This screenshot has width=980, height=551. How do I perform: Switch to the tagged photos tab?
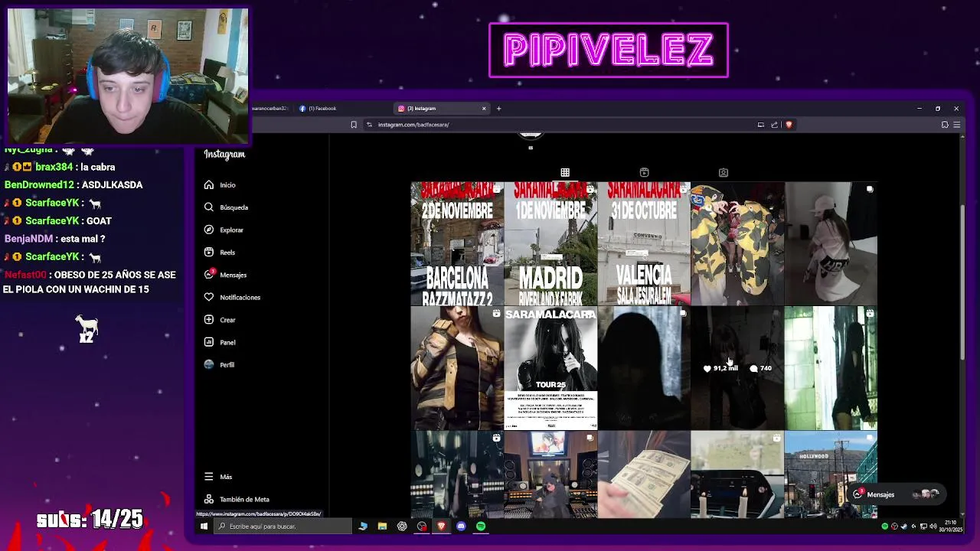723,173
